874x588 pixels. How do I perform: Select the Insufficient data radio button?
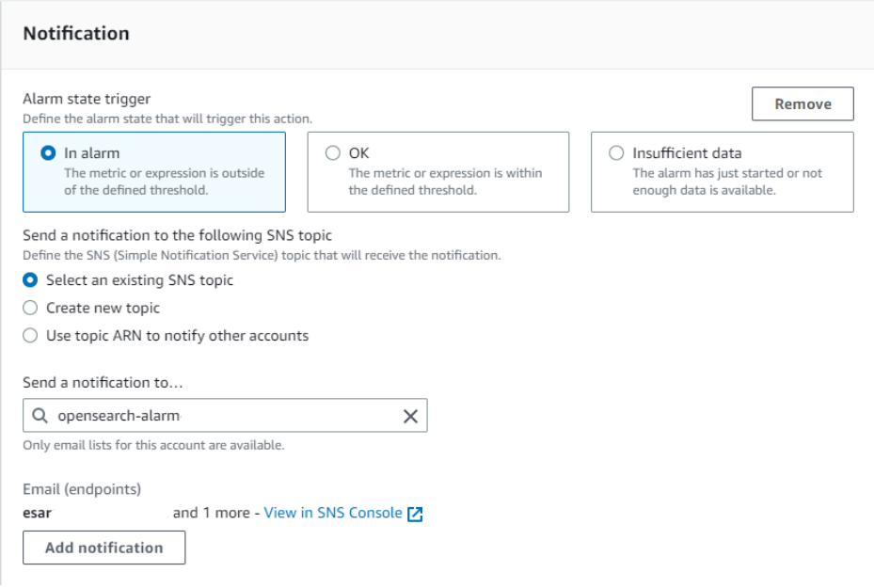click(616, 152)
